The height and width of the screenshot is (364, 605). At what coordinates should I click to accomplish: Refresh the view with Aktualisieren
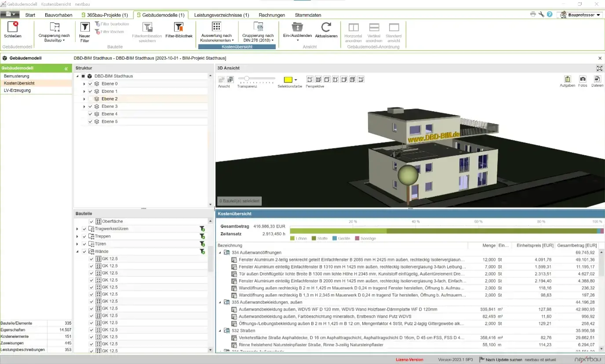pos(326,30)
